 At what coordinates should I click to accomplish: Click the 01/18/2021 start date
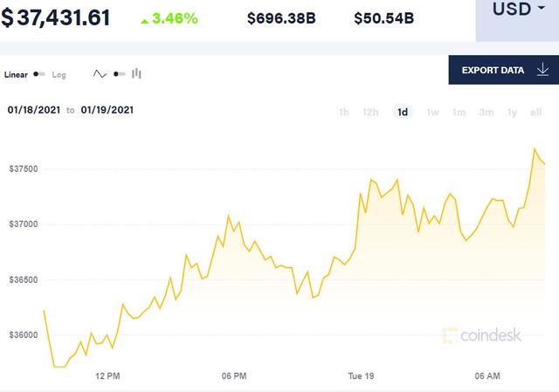(x=33, y=110)
